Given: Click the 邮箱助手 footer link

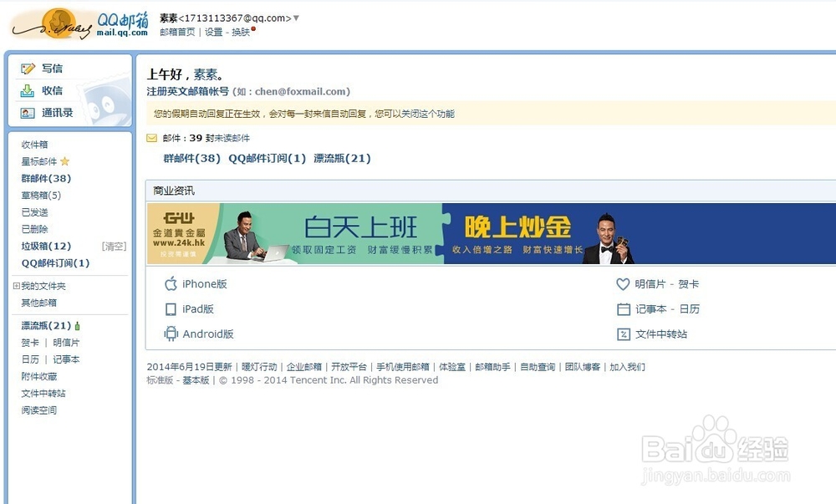Looking at the screenshot, I should (492, 367).
